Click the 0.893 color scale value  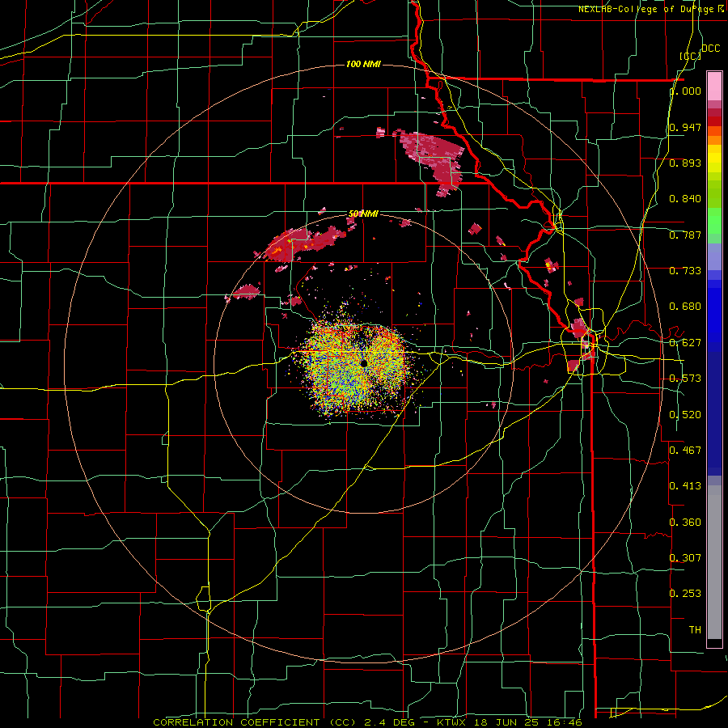coord(685,163)
